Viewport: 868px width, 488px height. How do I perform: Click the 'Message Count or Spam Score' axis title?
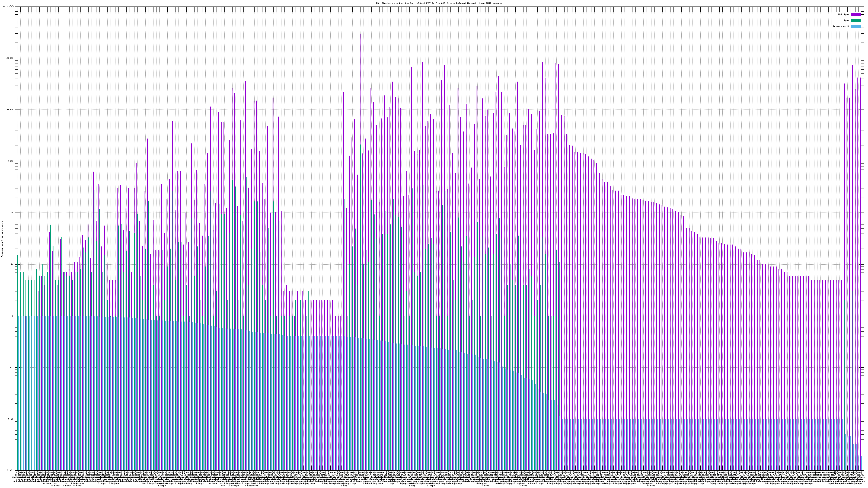tap(2, 239)
